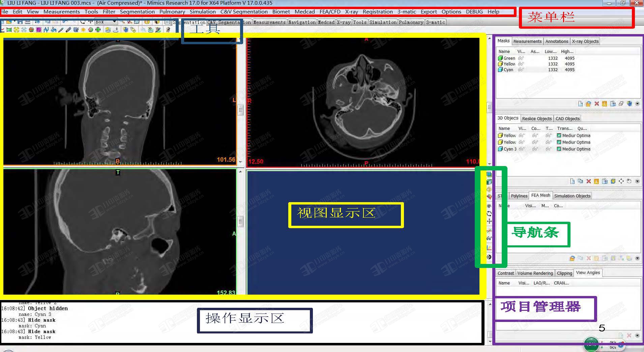Click Delete mask red X icon
Viewport: 644px width, 352px height.
pyautogui.click(x=597, y=104)
